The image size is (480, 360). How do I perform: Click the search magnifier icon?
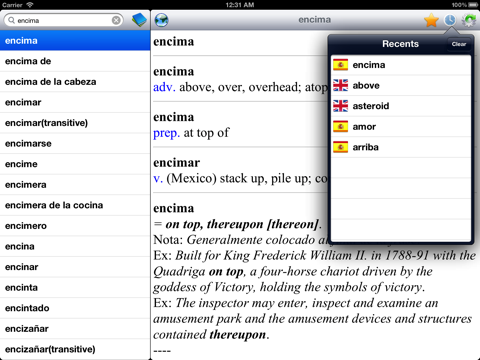11,20
